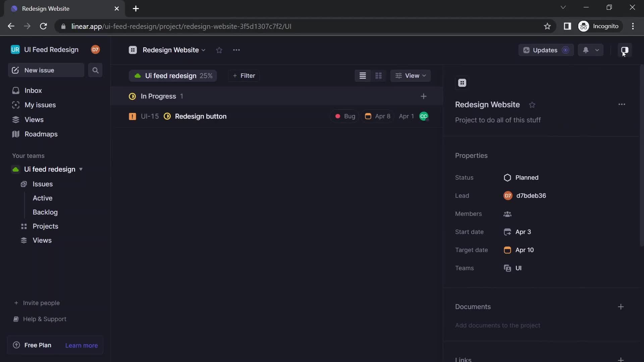Click the grid/board view icon

[x=379, y=75]
